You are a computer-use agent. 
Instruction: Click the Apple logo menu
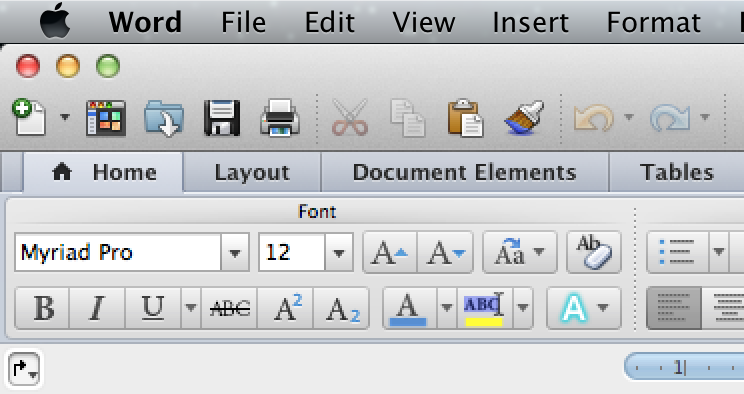pos(55,21)
